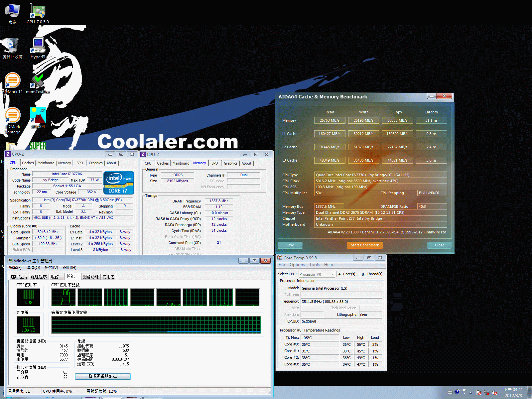Screen dimensions: 532x399
Task: Open Task Manager 說明(H) menu
Action: (x=70, y=268)
